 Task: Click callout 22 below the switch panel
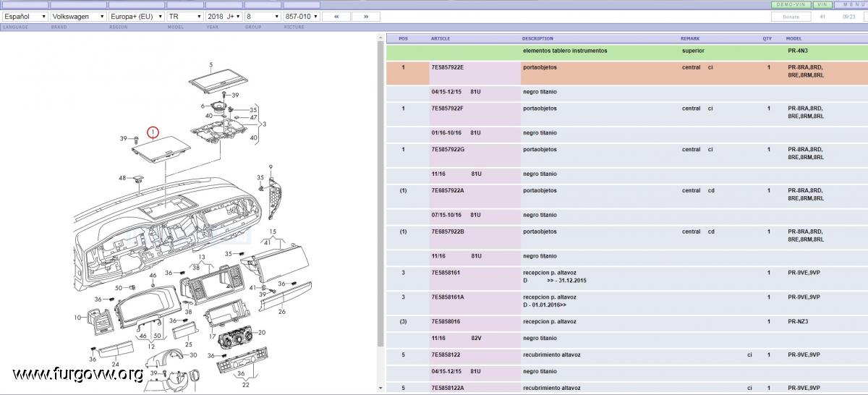click(x=245, y=384)
